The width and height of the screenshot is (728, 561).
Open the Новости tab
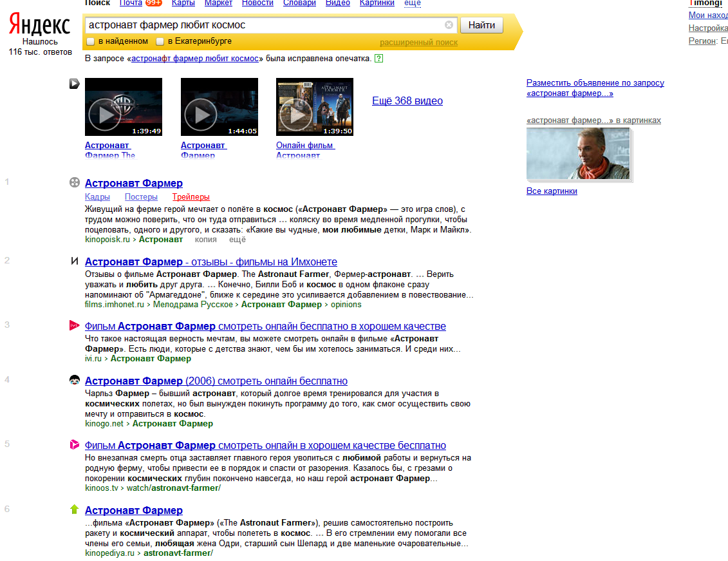coord(257,3)
